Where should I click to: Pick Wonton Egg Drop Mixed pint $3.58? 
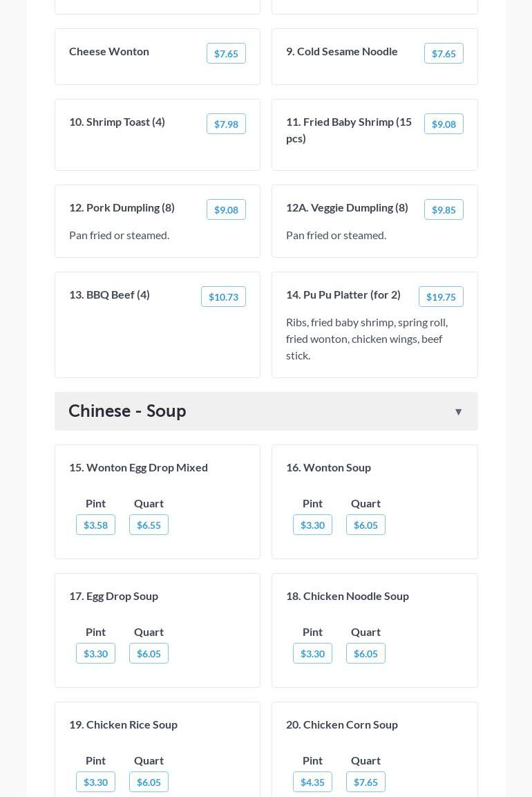click(95, 525)
